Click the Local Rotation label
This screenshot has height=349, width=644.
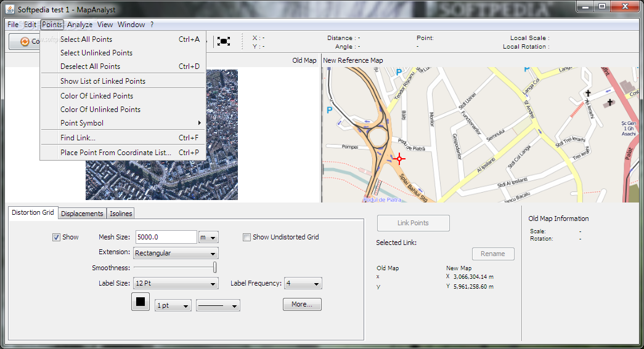pos(526,47)
